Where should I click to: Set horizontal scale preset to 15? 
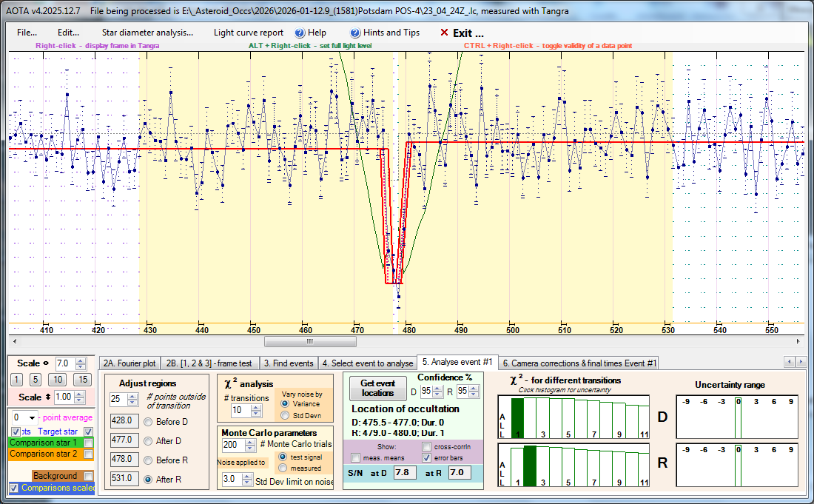pyautogui.click(x=83, y=380)
